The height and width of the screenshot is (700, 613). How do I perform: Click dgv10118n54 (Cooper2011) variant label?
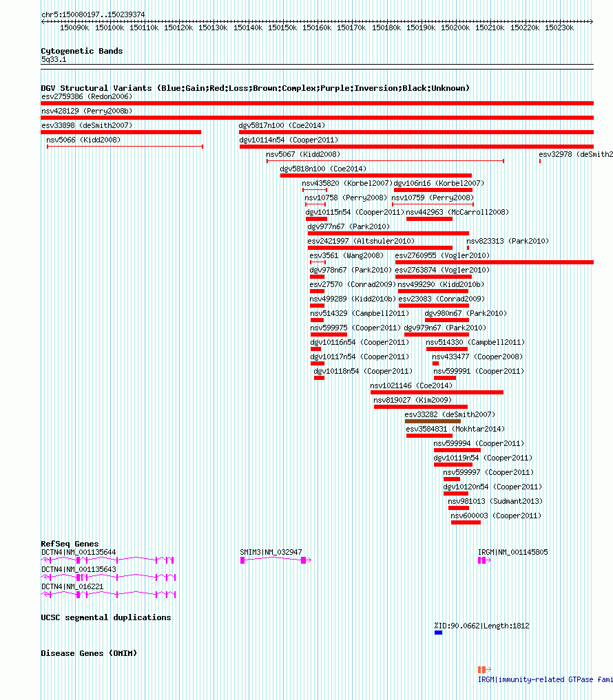[x=363, y=371]
